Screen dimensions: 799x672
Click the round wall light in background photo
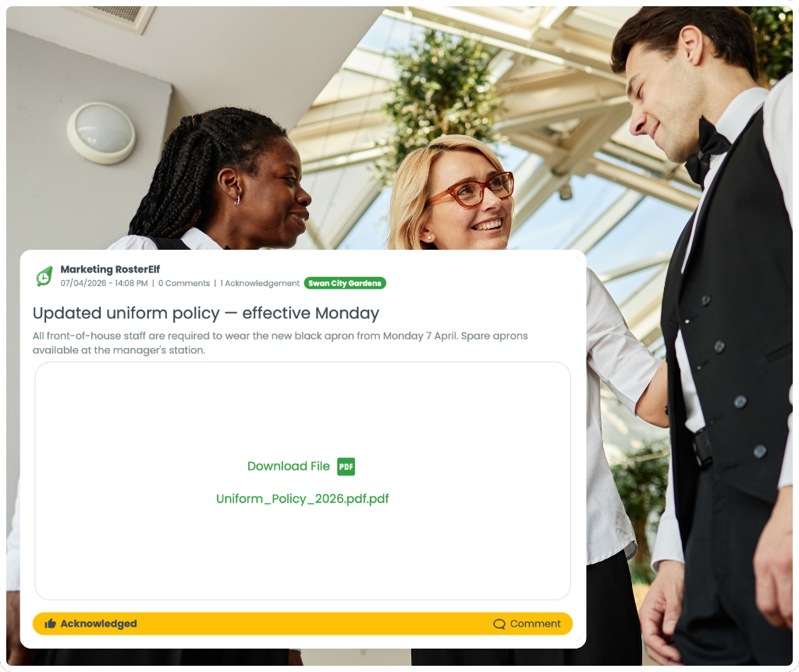pyautogui.click(x=101, y=133)
